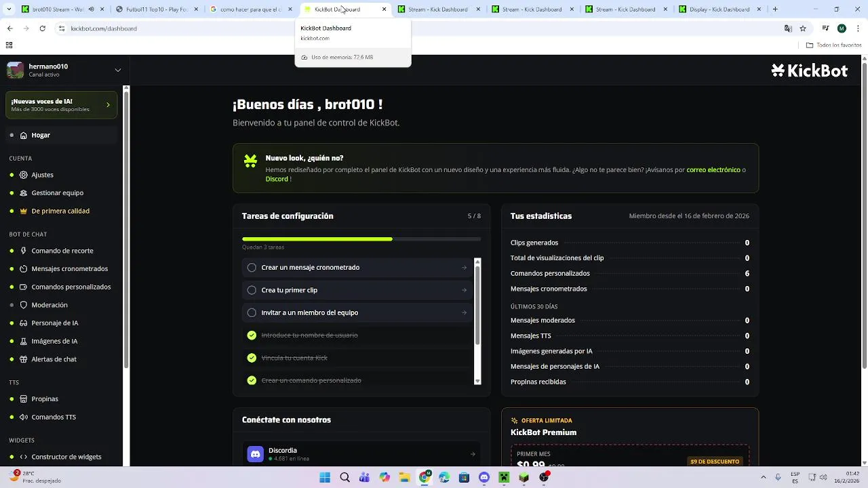Click the KickBot Premium heading
This screenshot has width=868, height=488.
click(x=543, y=432)
